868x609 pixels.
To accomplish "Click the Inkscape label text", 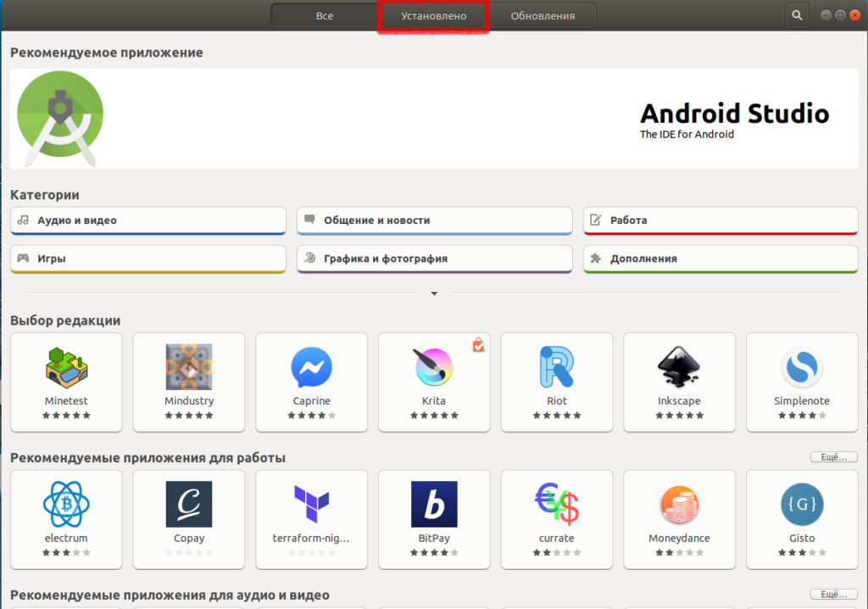I will point(679,400).
